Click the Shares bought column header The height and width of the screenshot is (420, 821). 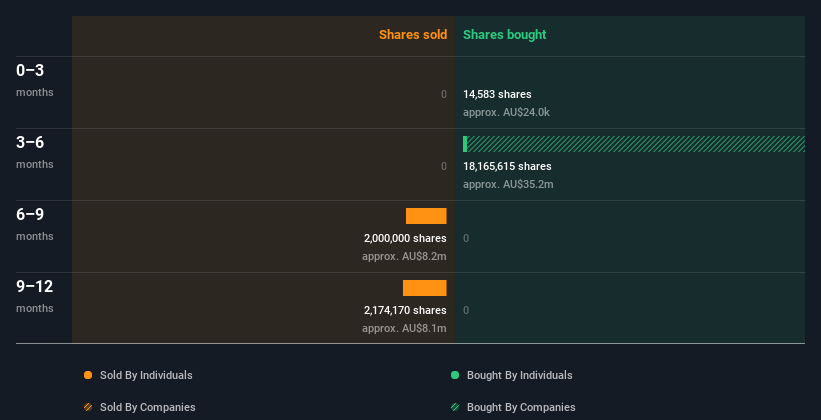pos(505,35)
